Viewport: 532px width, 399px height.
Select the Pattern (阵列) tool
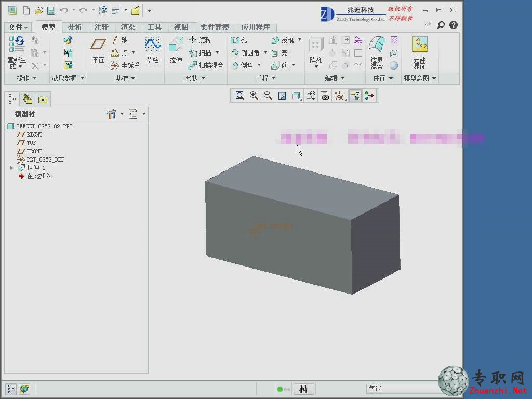[x=316, y=51]
